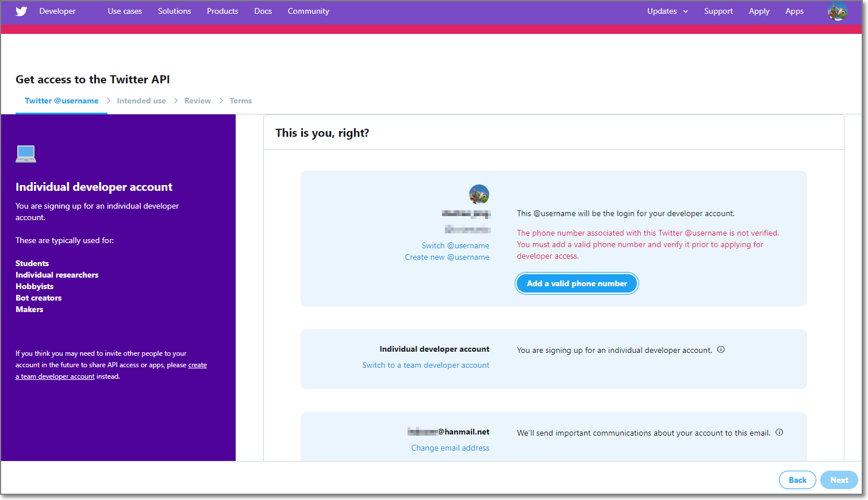The height and width of the screenshot is (500, 868).
Task: Click create a team developer account link
Action: click(111, 371)
